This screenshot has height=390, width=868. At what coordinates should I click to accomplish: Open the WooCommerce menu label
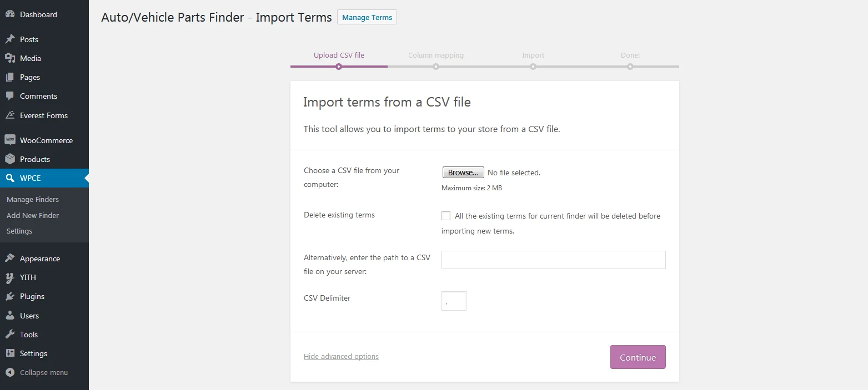46,140
